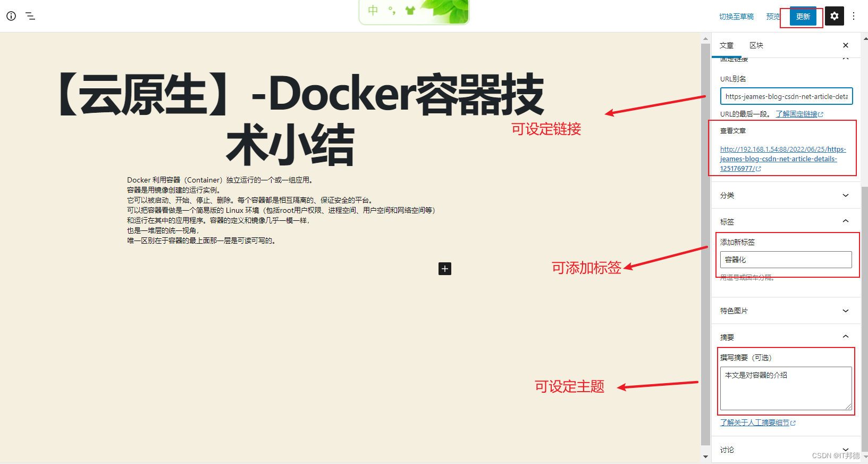
Task: Click the paragraph starting with Docker 利用容器
Action: (x=221, y=180)
